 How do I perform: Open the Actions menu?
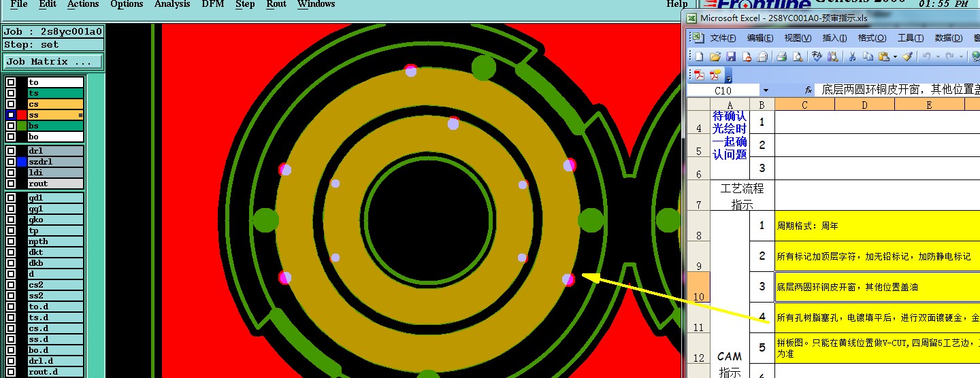pyautogui.click(x=83, y=4)
